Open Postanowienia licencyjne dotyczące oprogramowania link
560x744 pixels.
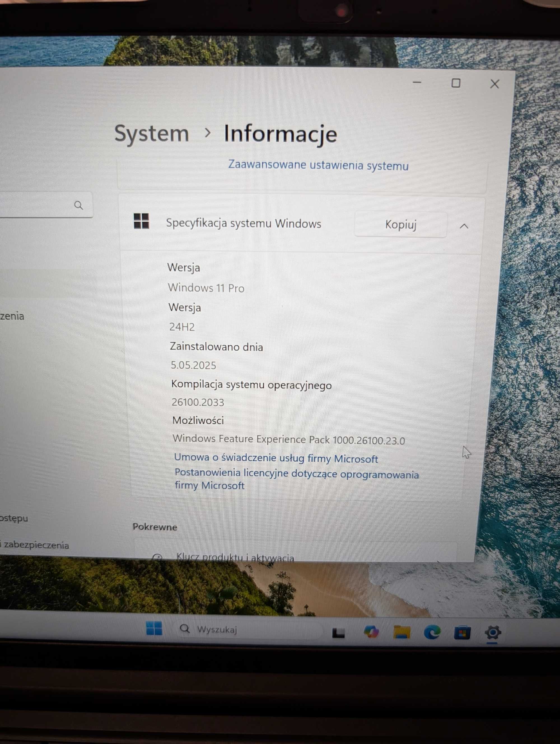pyautogui.click(x=297, y=479)
